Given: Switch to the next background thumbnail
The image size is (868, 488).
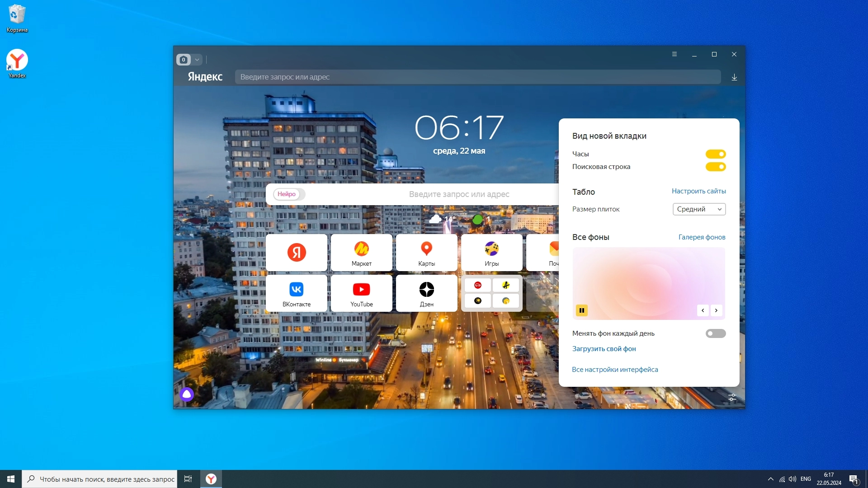Looking at the screenshot, I should coord(716,310).
